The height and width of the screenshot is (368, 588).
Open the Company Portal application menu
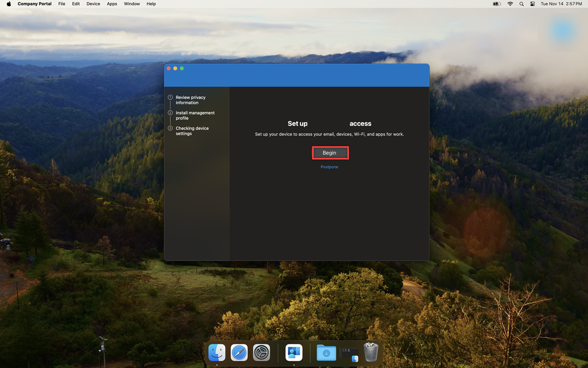(x=34, y=3)
